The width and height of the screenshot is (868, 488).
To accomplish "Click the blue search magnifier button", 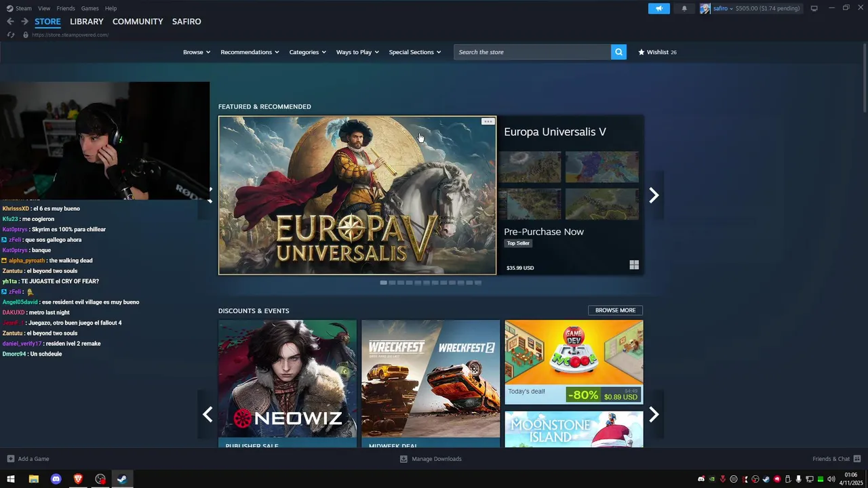I will [618, 52].
